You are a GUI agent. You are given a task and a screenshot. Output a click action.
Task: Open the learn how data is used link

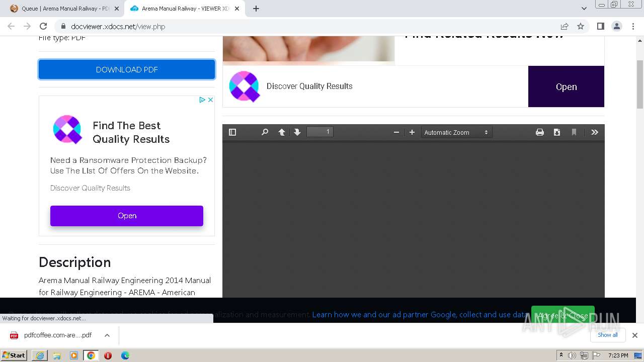421,315
